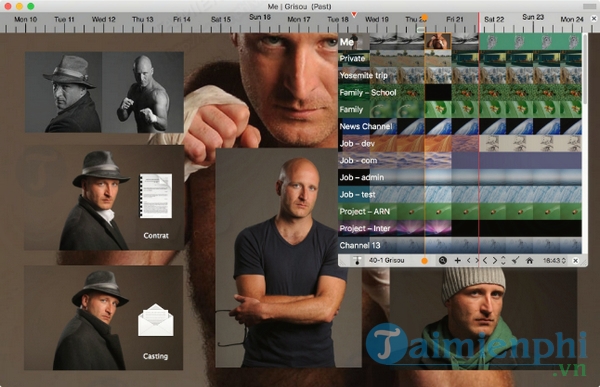This screenshot has width=600, height=387.
Task: Select the Private channel row
Action: [x=460, y=59]
